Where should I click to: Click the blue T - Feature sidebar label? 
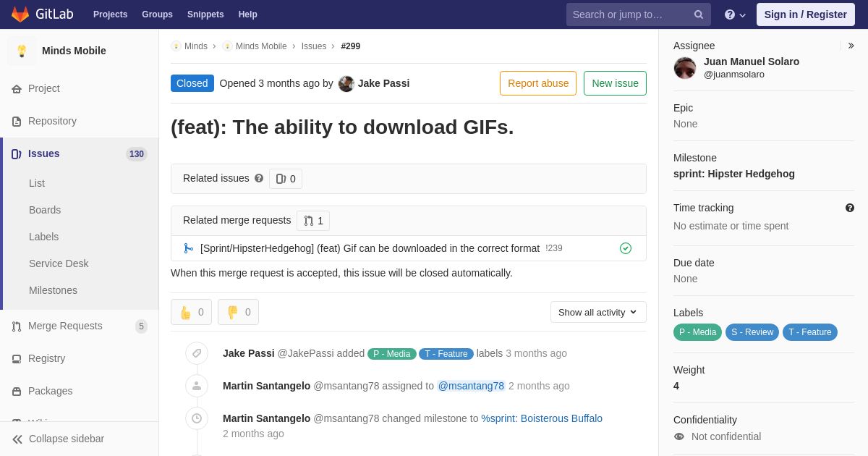click(x=810, y=332)
